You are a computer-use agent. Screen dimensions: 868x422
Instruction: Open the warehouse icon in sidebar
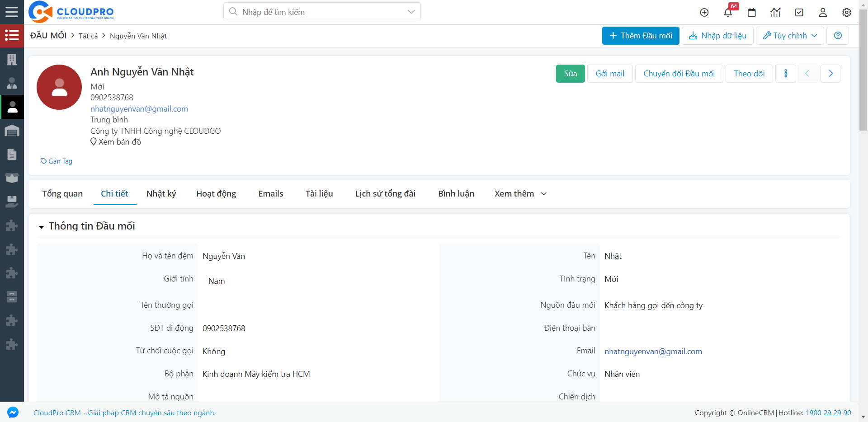coord(12,131)
